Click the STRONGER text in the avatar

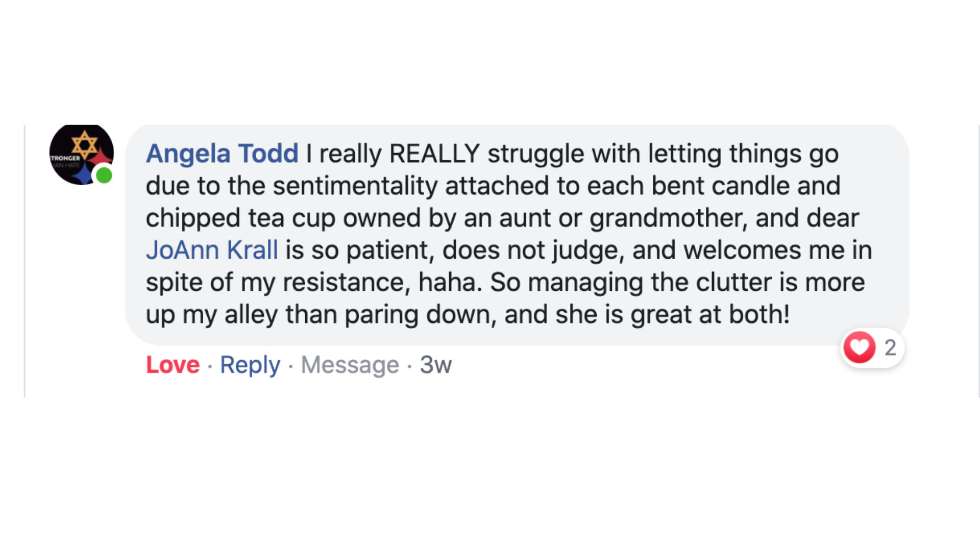65,158
